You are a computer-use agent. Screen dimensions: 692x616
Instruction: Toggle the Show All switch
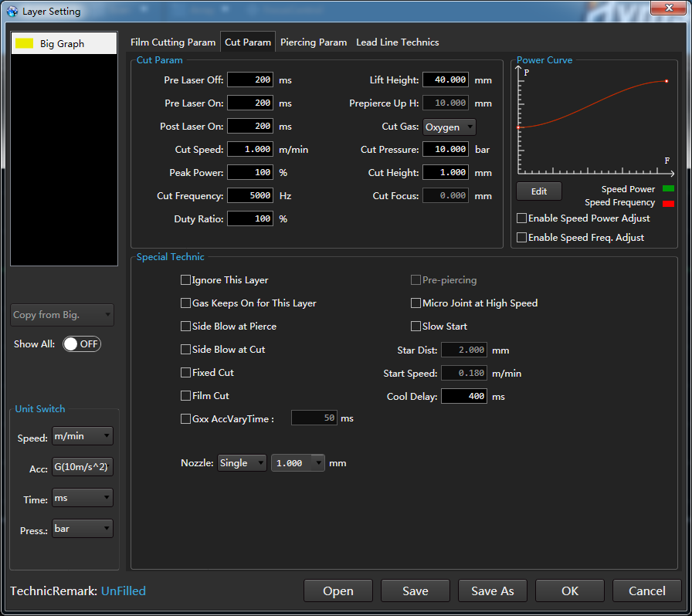click(82, 344)
